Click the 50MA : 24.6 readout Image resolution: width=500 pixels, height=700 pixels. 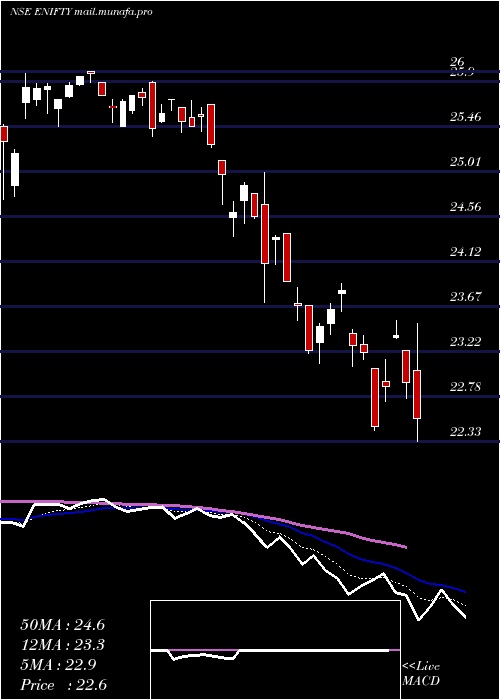coord(62,625)
